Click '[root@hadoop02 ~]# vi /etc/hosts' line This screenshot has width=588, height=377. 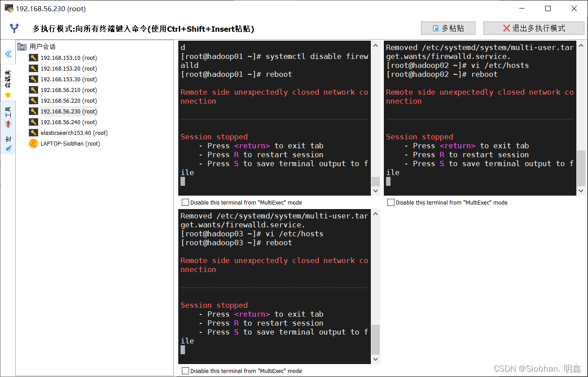point(458,65)
